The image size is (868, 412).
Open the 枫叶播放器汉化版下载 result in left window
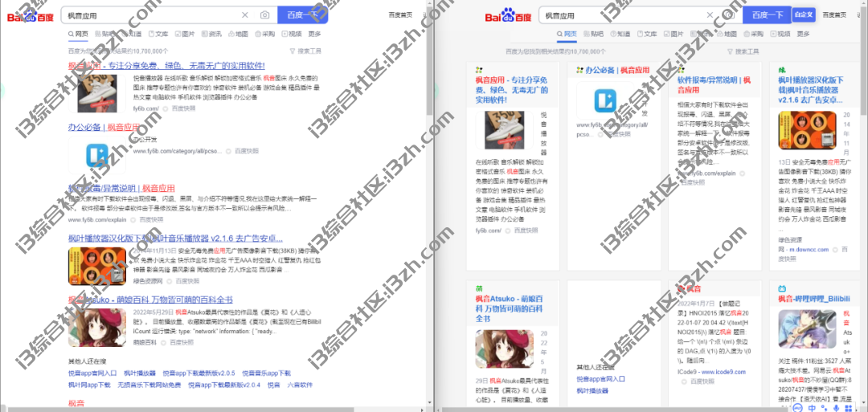[x=175, y=239]
